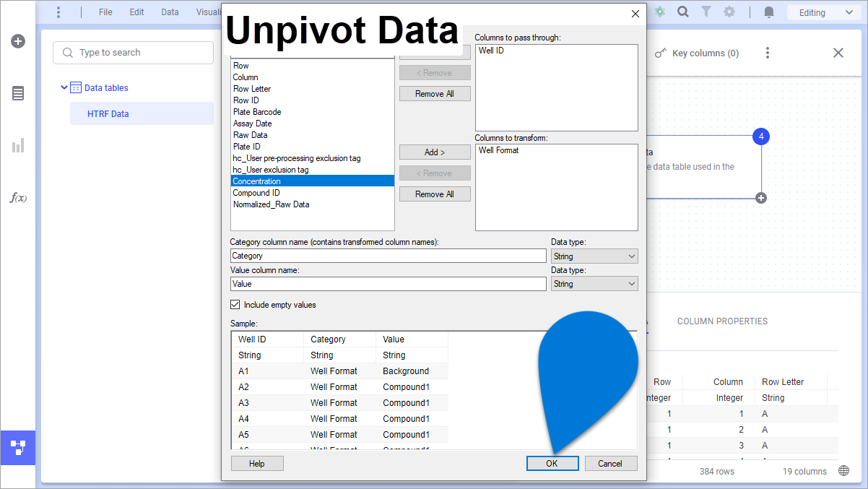Select Raw Data in available columns list
This screenshot has height=489, width=868.
click(x=251, y=135)
